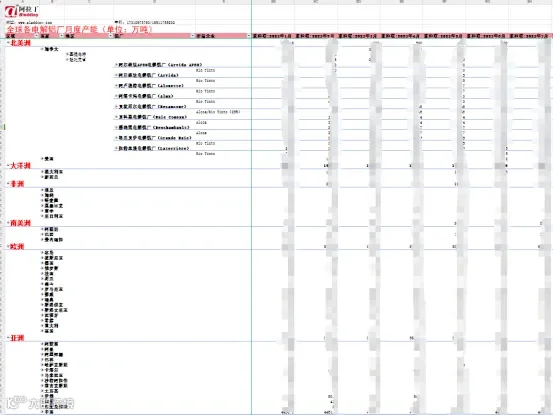
Task: Expand the Becancour smelter row
Action: (116, 106)
